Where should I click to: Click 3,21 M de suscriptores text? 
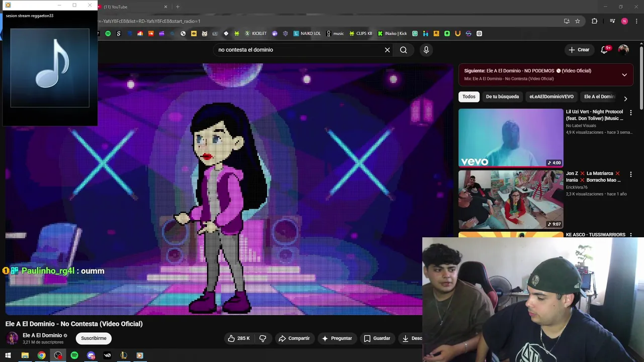(43, 342)
